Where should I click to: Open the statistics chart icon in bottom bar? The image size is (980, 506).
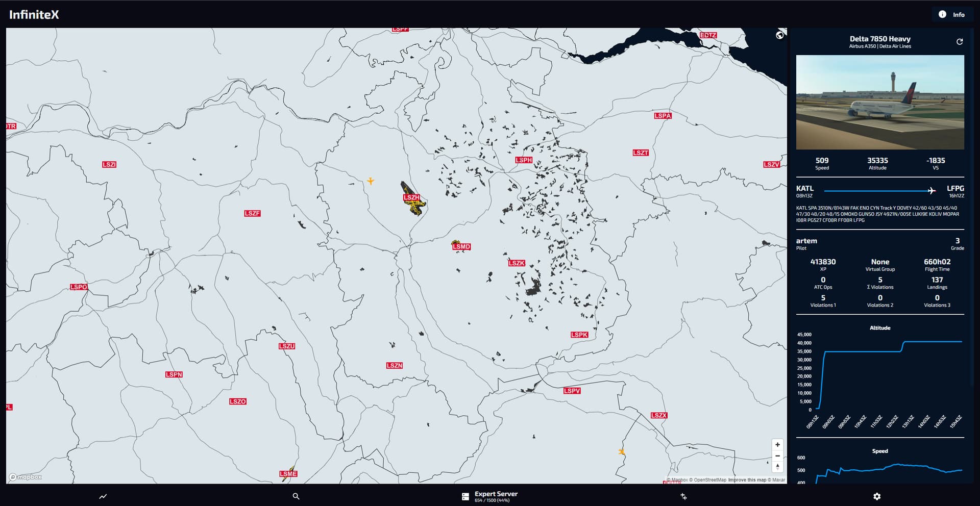pos(103,496)
